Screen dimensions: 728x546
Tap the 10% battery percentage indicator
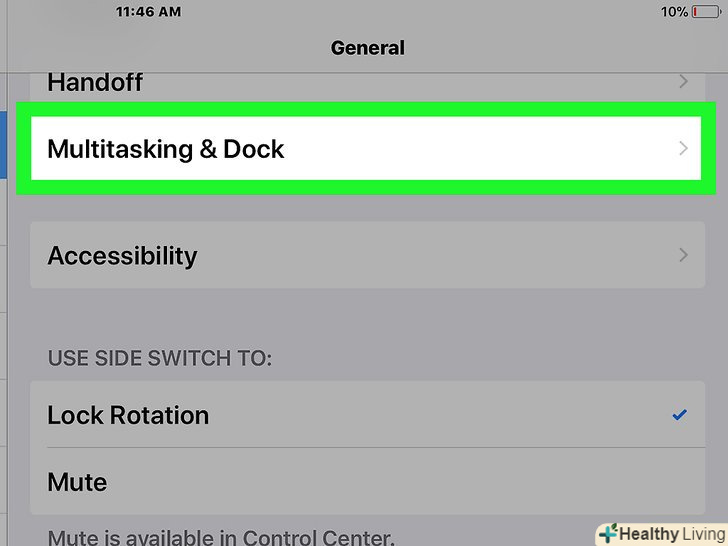pyautogui.click(x=673, y=12)
